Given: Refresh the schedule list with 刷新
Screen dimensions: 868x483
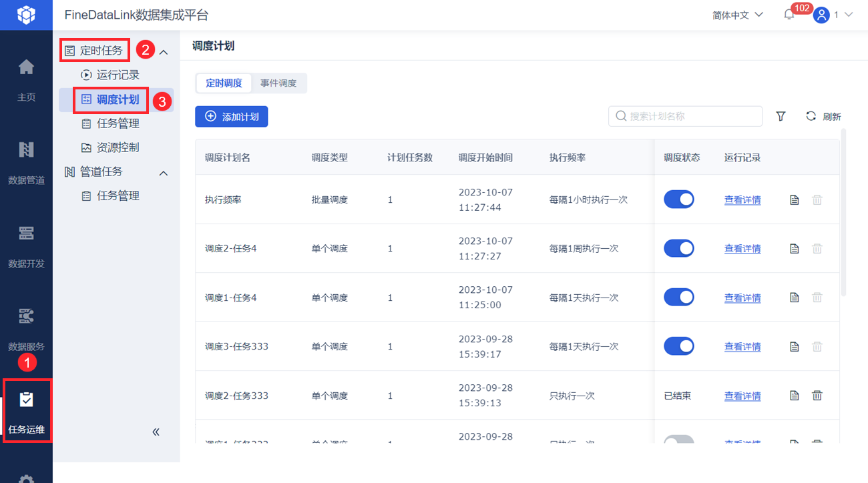Looking at the screenshot, I should [x=823, y=116].
